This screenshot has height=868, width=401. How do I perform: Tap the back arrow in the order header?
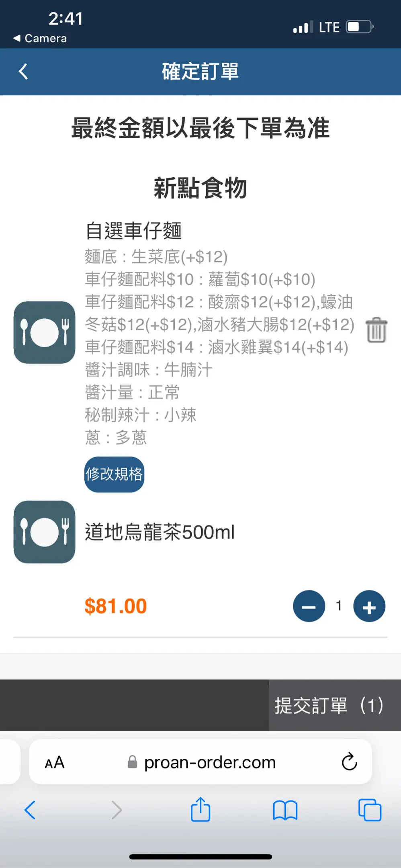[x=24, y=72]
